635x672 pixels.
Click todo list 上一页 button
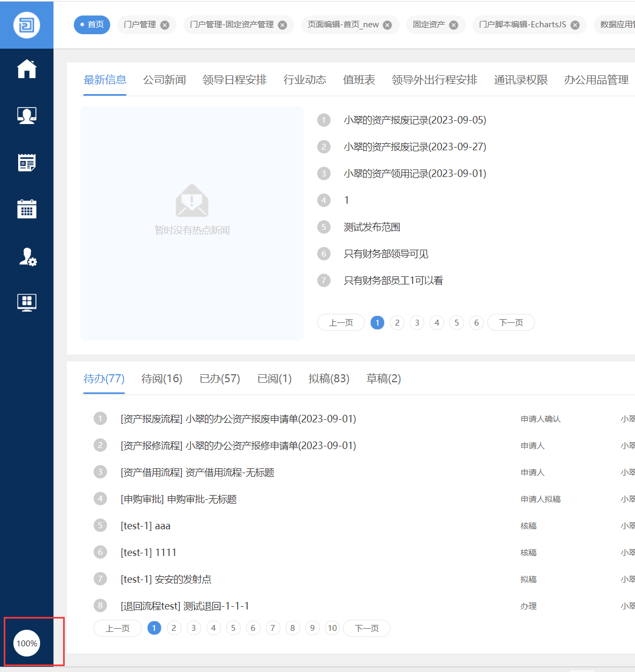(x=118, y=628)
